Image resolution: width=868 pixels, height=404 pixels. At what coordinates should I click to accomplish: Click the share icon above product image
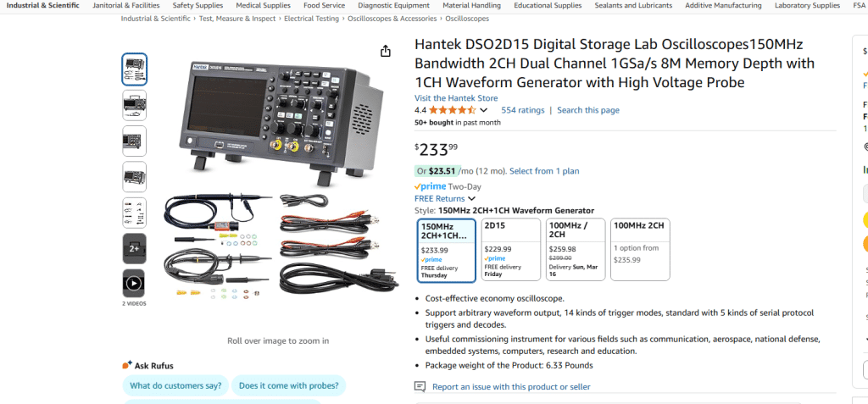point(386,51)
